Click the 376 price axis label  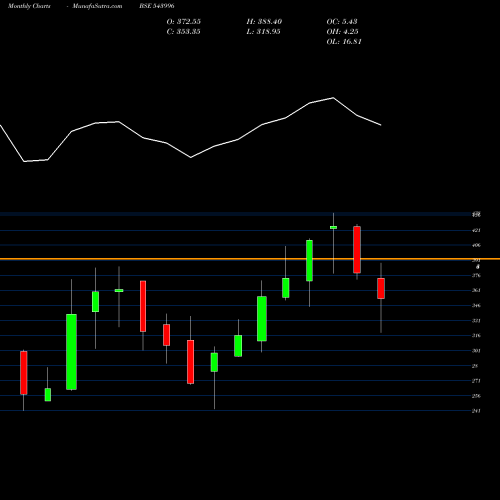[x=476, y=275]
